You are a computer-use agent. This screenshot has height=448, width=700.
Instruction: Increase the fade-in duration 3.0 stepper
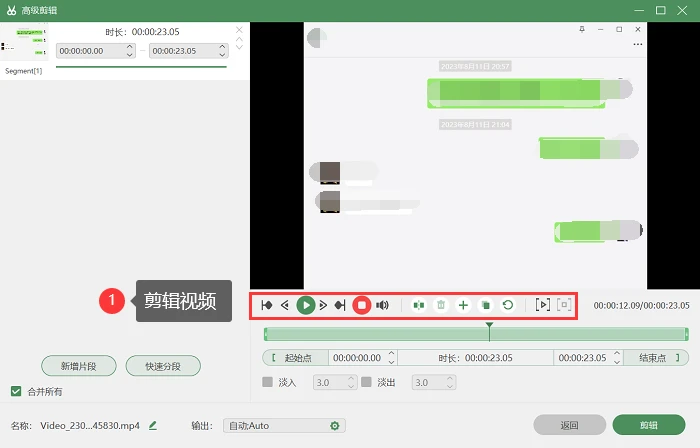(351, 379)
